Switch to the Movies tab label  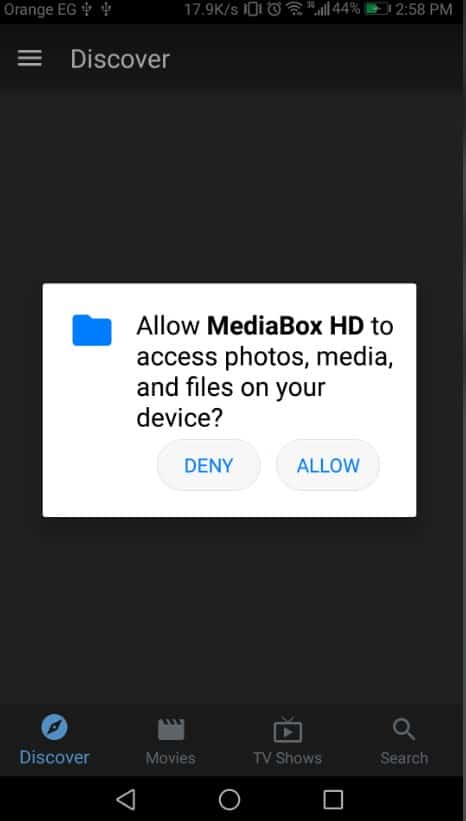point(171,758)
